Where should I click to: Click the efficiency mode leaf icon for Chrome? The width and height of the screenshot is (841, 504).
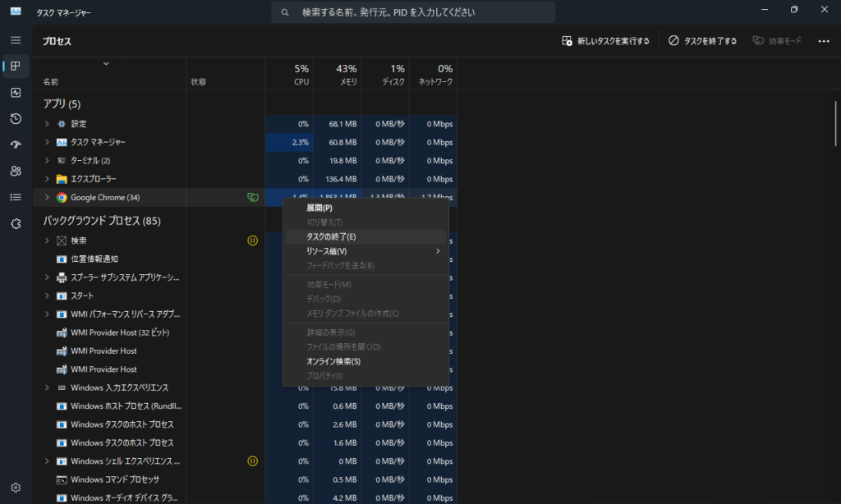(x=253, y=197)
